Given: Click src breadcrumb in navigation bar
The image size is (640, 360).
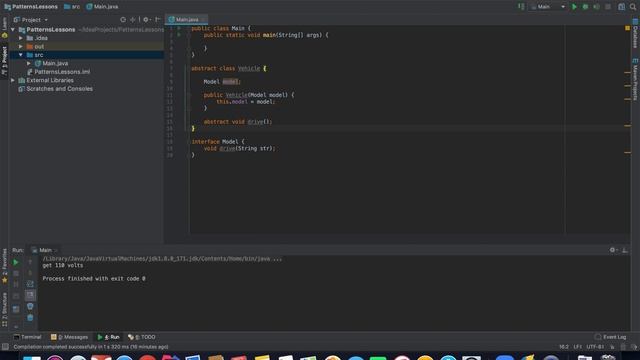Looking at the screenshot, I should click(x=72, y=7).
